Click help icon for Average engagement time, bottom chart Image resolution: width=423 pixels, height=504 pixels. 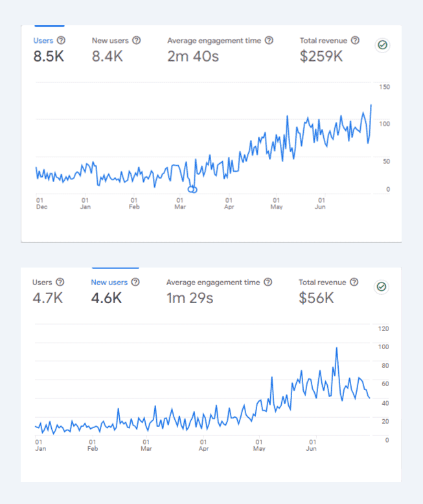pos(268,282)
